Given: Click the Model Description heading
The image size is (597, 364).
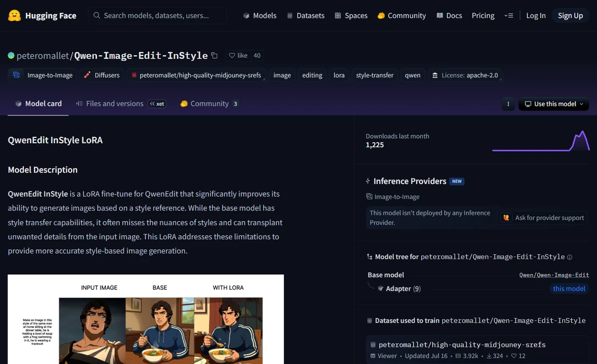Looking at the screenshot, I should tap(43, 170).
